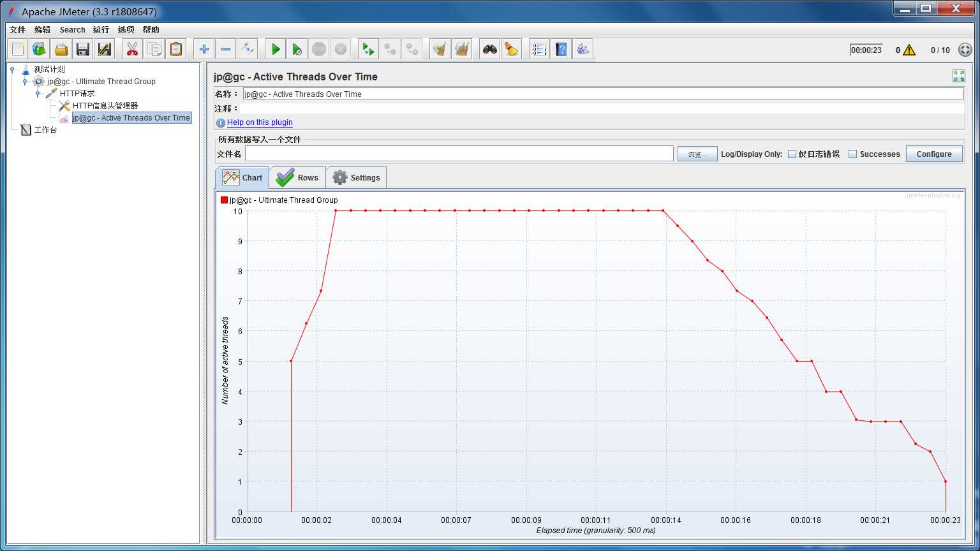The image size is (980, 551).
Task: Save the test plan with the floppy disk icon
Action: [83, 49]
